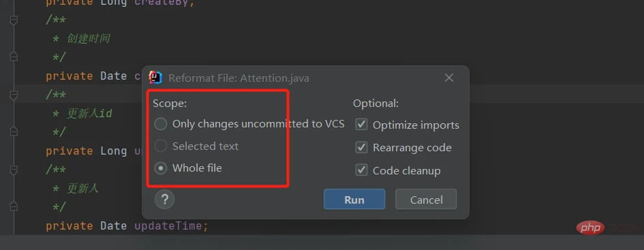This screenshot has width=644, height=250.
Task: Click fold marker ending the 更新人id comment
Action: click(x=14, y=131)
